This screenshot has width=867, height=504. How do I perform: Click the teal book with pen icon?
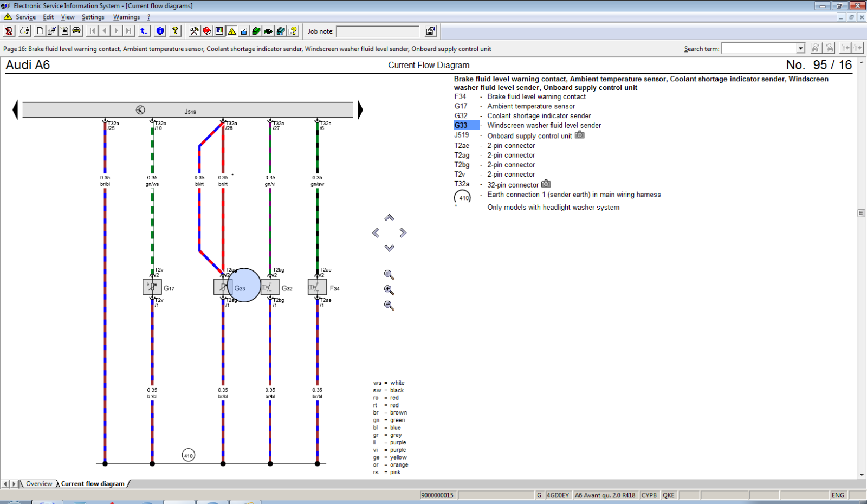(281, 31)
